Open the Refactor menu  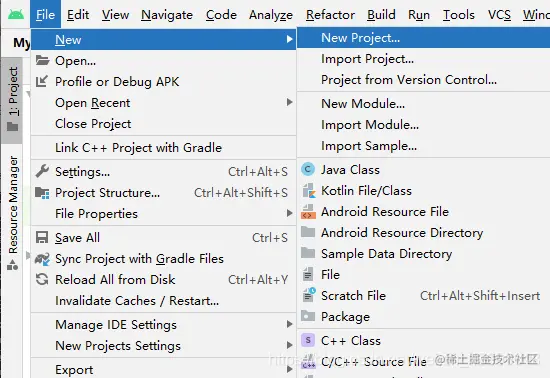(x=330, y=15)
